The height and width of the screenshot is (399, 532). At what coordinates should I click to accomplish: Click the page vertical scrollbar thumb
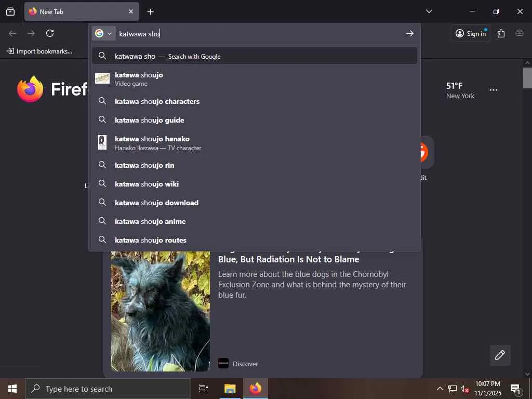click(527, 78)
